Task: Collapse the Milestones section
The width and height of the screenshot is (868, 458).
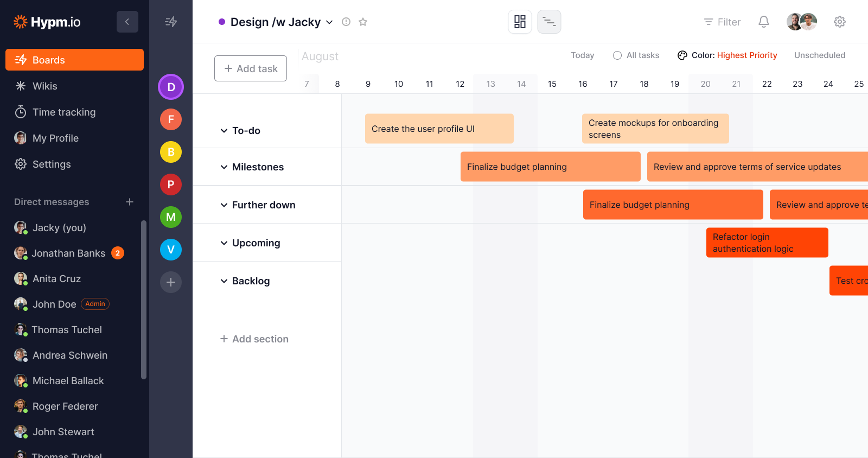Action: point(224,167)
